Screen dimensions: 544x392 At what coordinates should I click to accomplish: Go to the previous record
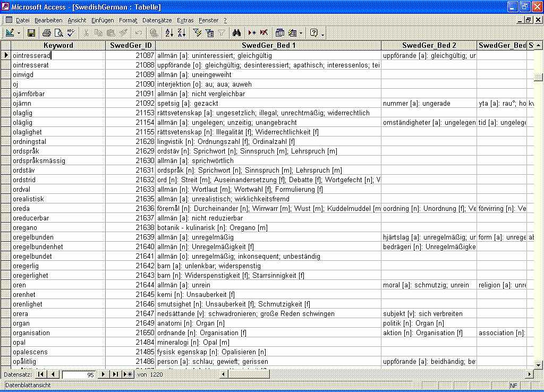pyautogui.click(x=53, y=374)
